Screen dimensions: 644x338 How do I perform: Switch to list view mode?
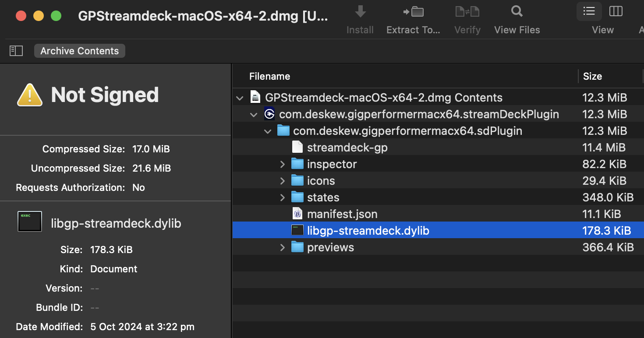[589, 11]
